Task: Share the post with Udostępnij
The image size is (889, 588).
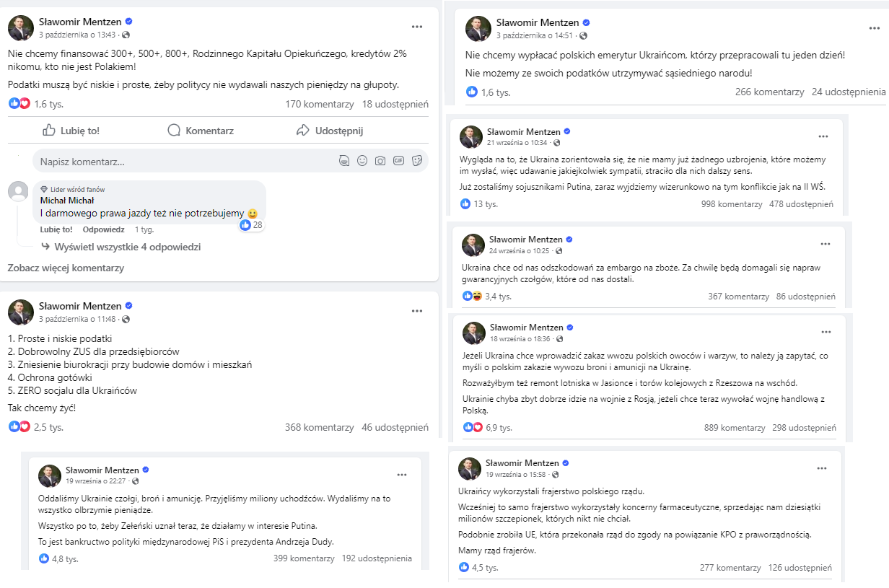Action: [x=330, y=131]
